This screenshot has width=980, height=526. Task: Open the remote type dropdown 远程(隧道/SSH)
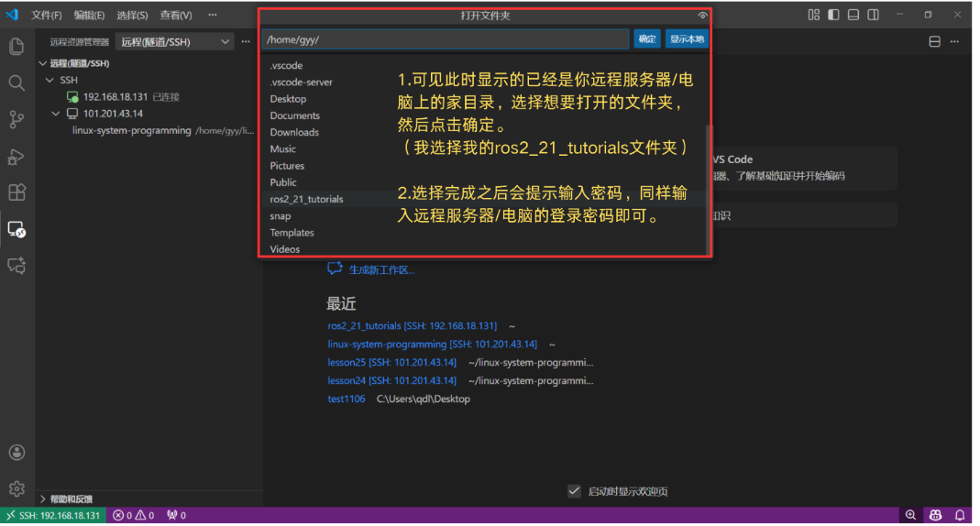click(175, 42)
